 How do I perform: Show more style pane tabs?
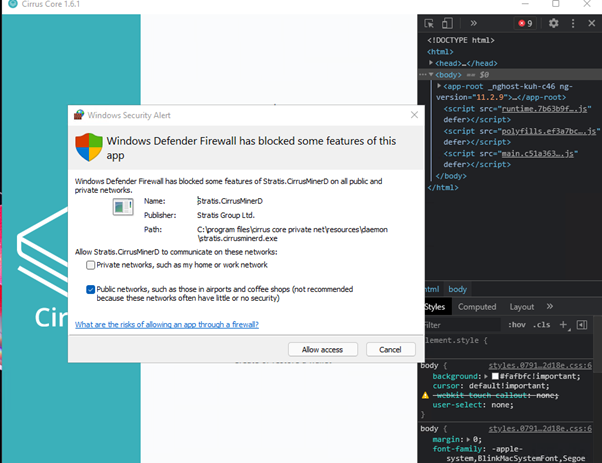point(550,306)
